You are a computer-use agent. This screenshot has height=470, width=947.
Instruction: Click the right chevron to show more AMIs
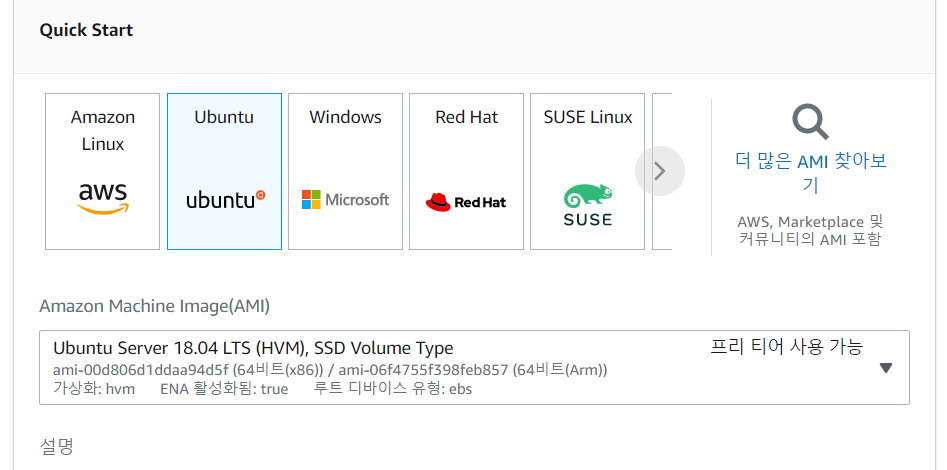660,172
